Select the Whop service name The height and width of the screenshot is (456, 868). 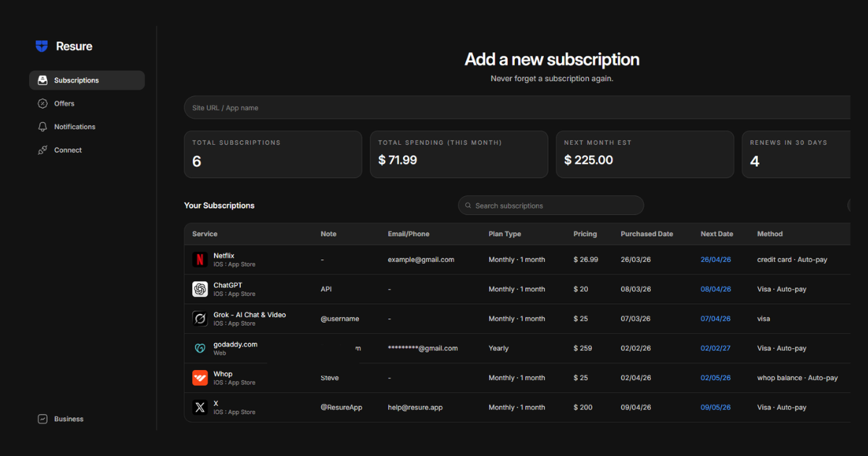tap(223, 374)
